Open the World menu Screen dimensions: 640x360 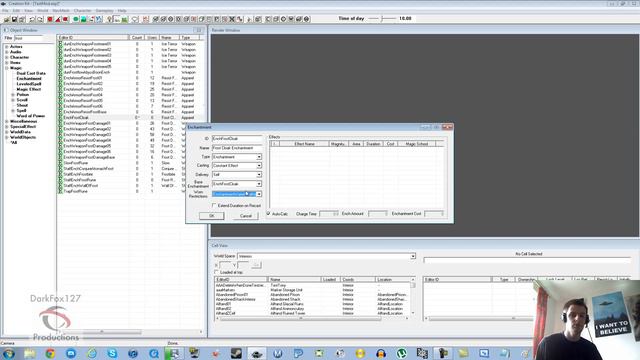[x=43, y=11]
